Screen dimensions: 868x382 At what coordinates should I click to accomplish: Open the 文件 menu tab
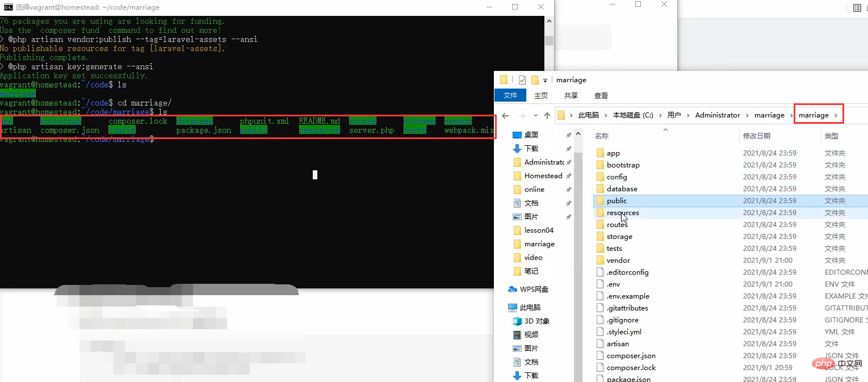click(510, 95)
